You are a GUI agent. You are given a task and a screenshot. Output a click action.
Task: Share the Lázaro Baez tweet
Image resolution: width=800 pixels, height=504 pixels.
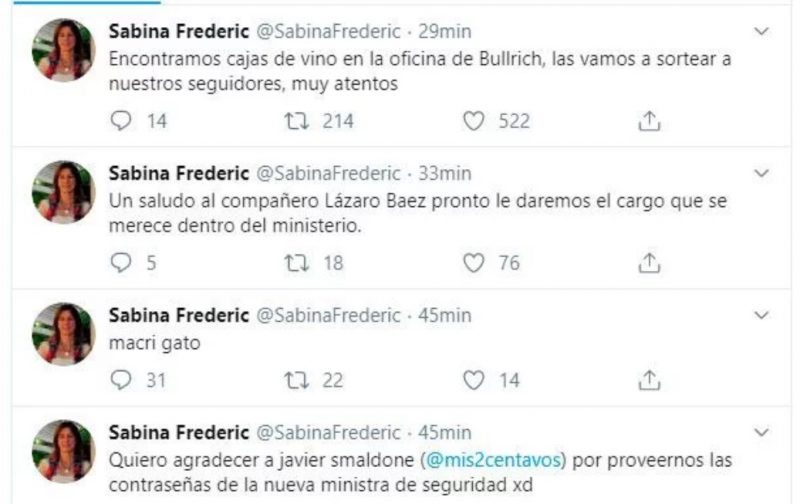(x=649, y=262)
